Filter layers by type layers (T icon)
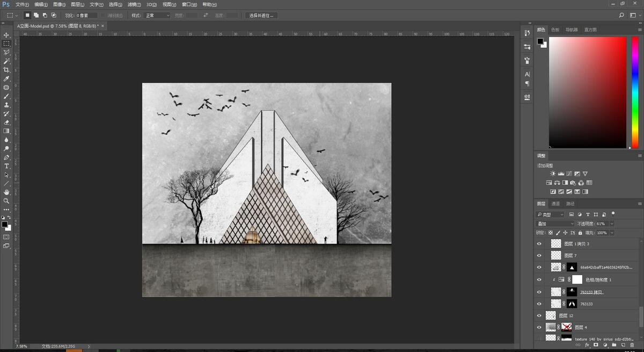This screenshot has width=644, height=352. (588, 214)
